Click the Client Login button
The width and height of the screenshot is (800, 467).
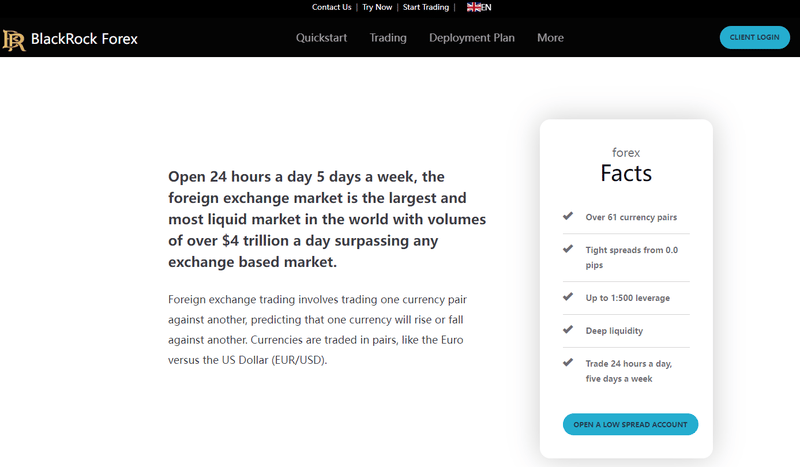[x=755, y=37]
